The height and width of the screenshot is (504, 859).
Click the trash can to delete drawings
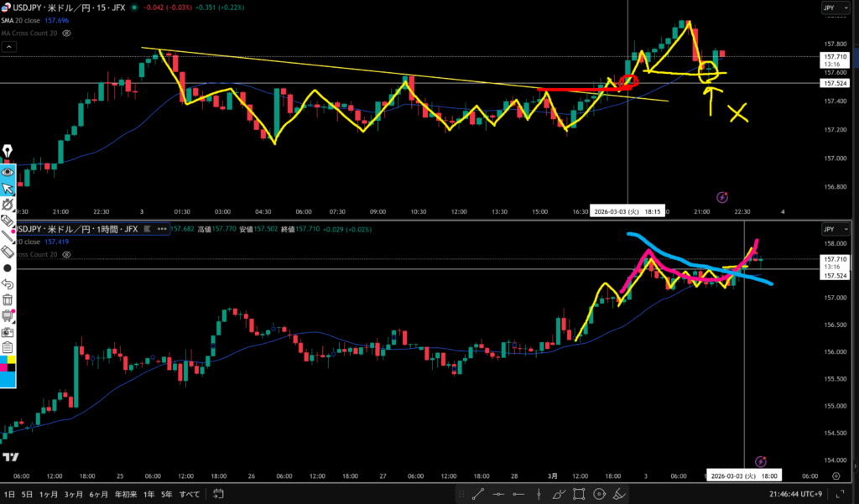pyautogui.click(x=8, y=300)
